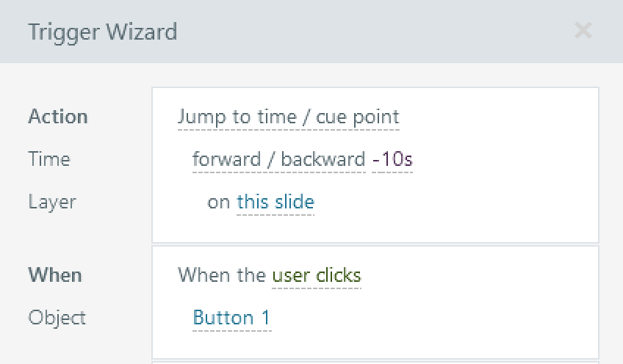
Task: Click the Object row label
Action: (x=57, y=318)
